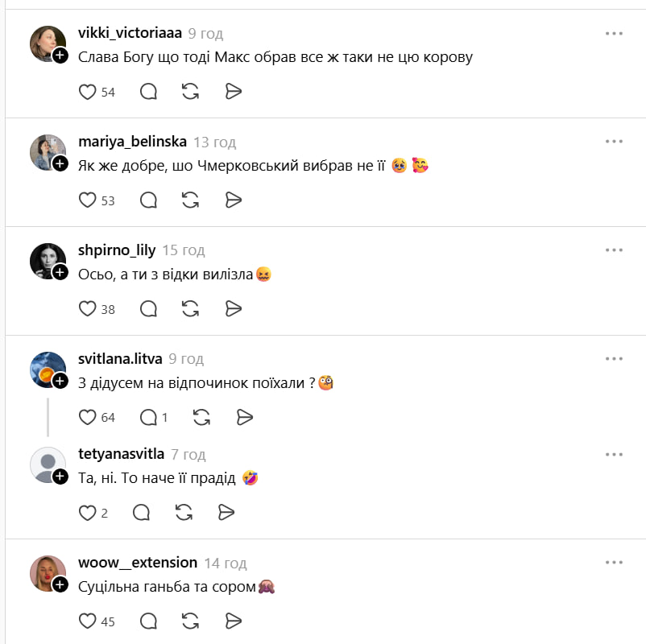Reply to mariya_belinska's comment

click(148, 200)
